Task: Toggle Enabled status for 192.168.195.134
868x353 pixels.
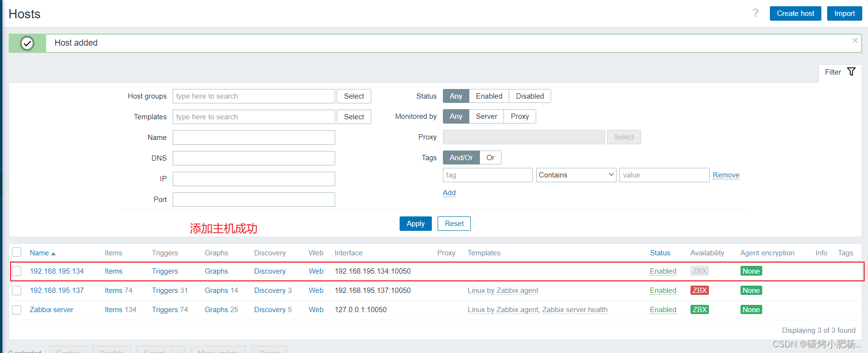Action: 663,271
